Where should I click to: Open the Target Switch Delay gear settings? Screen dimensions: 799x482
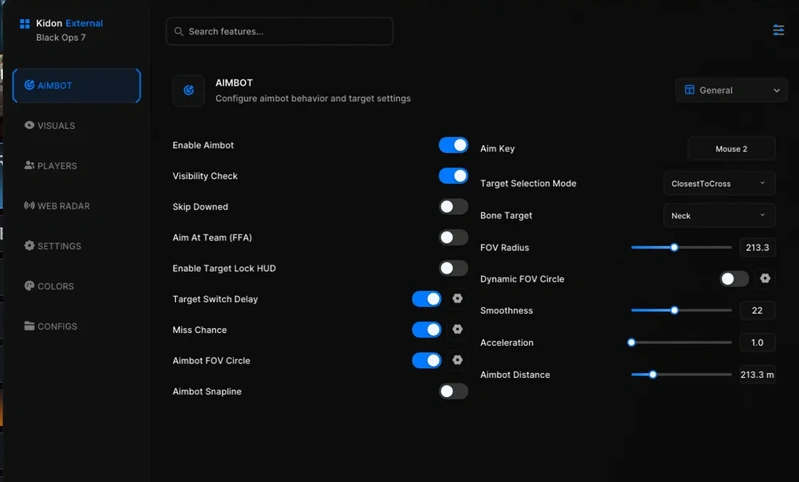point(458,299)
